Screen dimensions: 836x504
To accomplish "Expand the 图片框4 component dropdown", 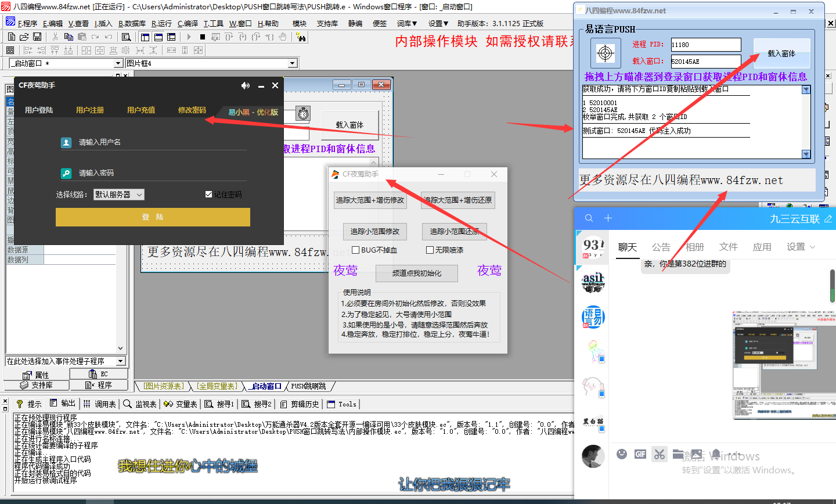I will pos(293,63).
